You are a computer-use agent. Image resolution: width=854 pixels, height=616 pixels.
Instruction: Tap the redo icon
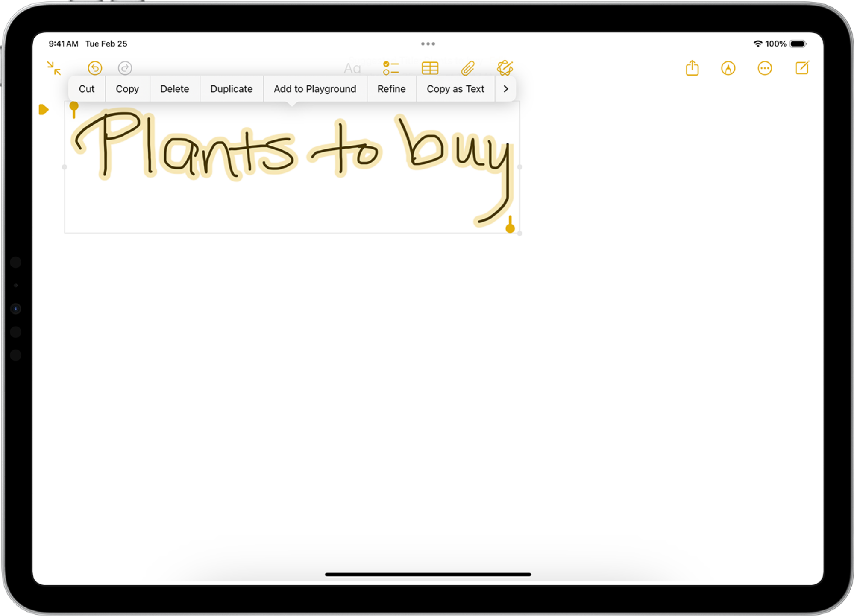pyautogui.click(x=124, y=68)
